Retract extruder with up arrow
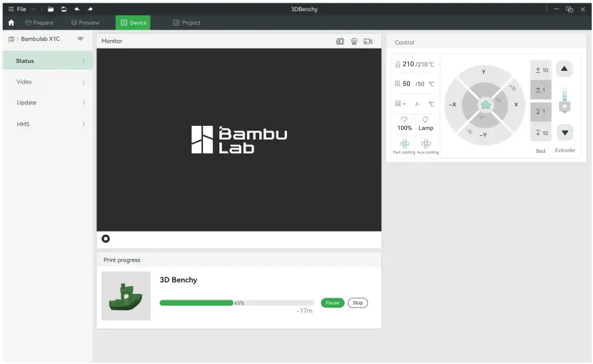The width and height of the screenshot is (593, 364). 564,69
